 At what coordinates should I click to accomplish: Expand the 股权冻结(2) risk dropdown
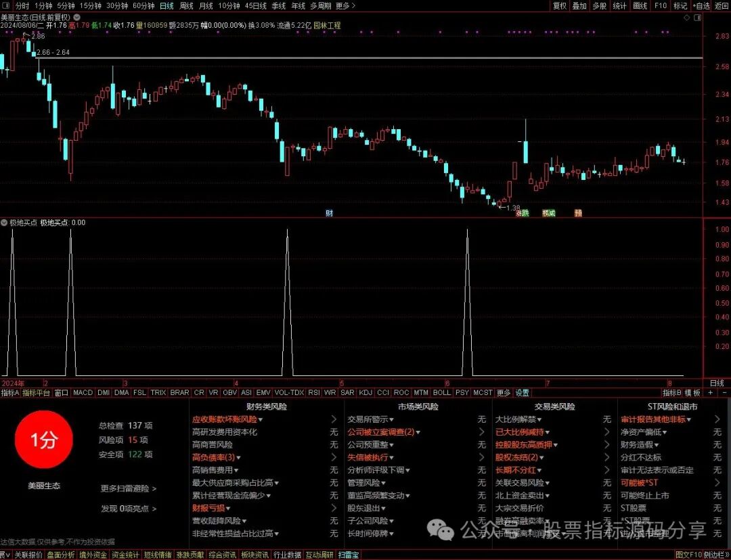(541, 457)
